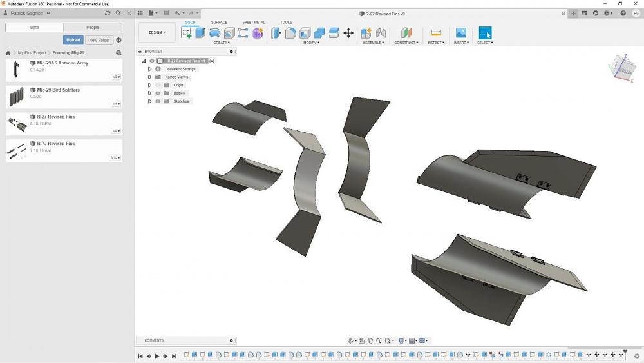Toggle Bodies folder visibility eye
Image resolution: width=644 pixels, height=363 pixels.
point(158,93)
